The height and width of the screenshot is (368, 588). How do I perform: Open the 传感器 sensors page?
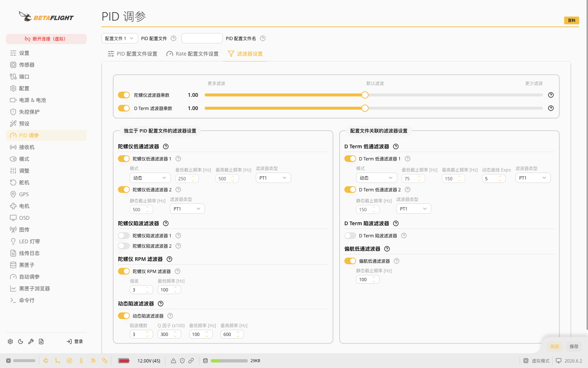46,65
